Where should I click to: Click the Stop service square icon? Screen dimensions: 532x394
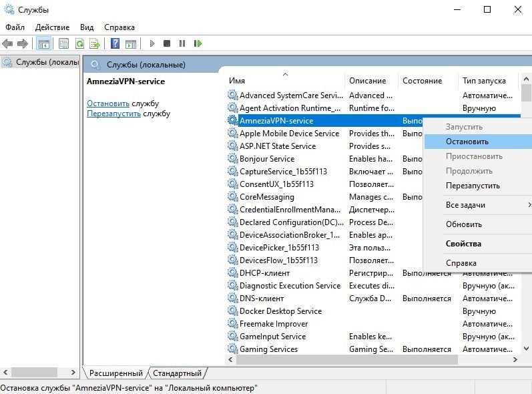click(167, 43)
